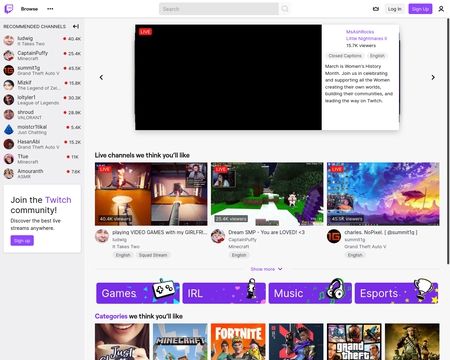Open the Games category banner
This screenshot has height=360, width=450.
point(138,293)
